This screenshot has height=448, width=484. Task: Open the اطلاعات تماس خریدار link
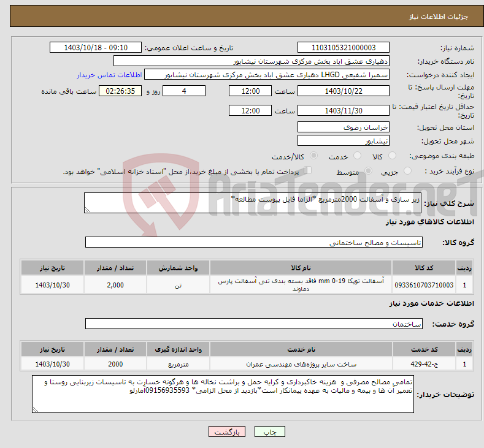point(109,75)
